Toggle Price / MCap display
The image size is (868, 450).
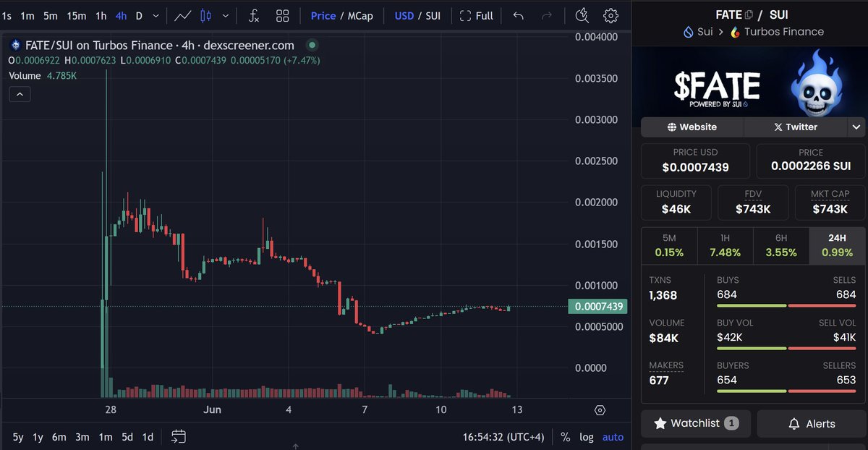pyautogui.click(x=341, y=15)
